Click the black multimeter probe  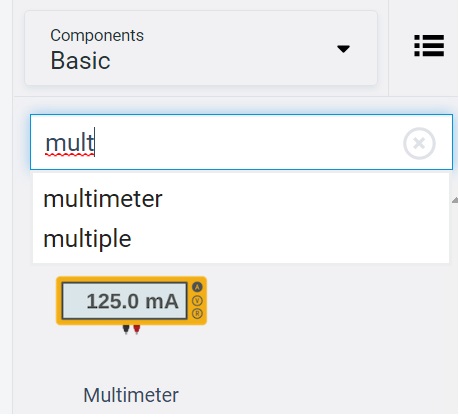pyautogui.click(x=126, y=329)
